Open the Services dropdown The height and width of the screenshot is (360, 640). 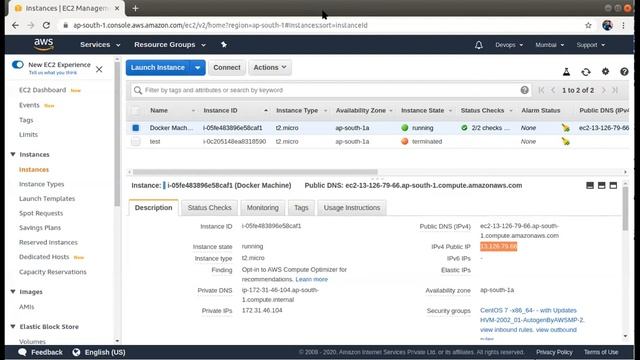[100, 44]
